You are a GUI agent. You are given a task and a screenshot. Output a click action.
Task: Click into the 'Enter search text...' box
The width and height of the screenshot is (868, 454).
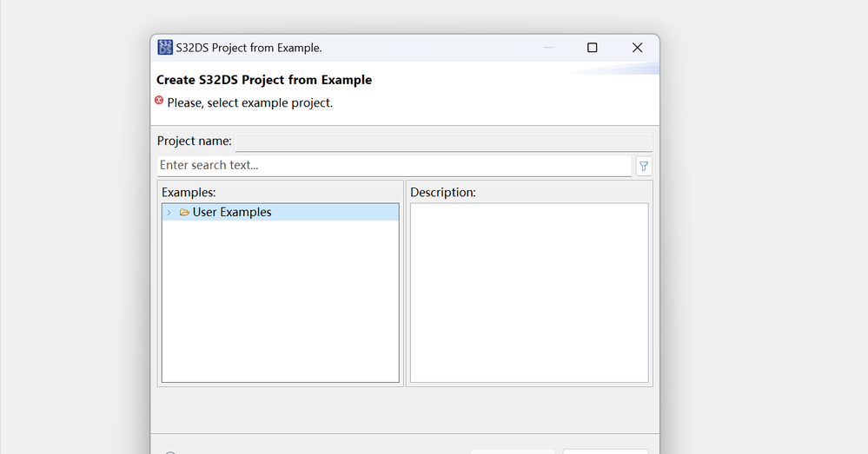coord(394,166)
